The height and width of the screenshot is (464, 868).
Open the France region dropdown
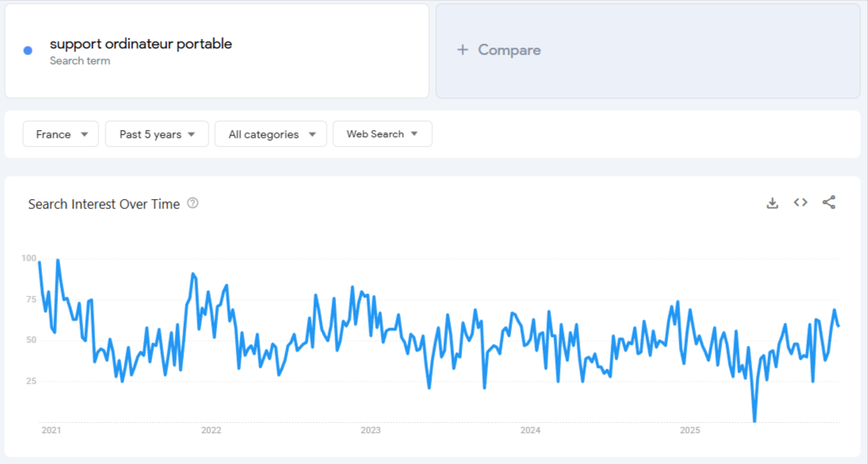pos(59,134)
